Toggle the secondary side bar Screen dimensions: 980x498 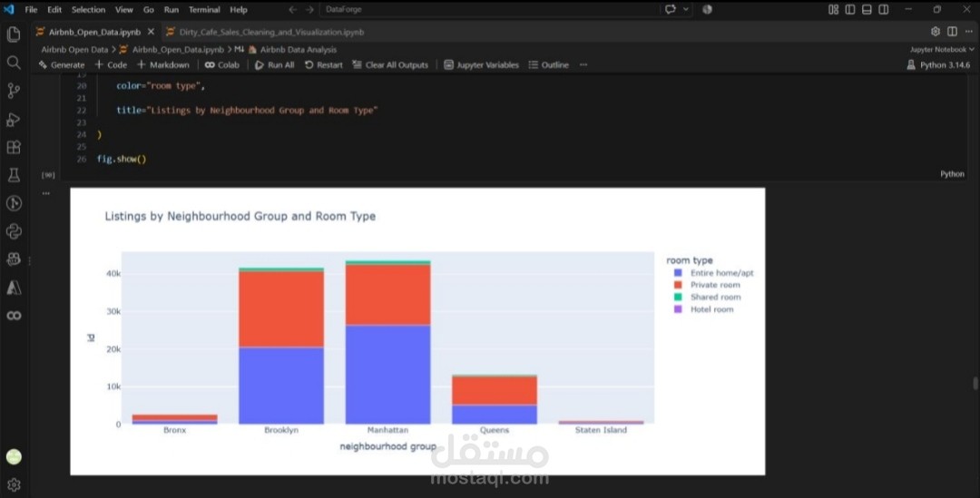pos(884,9)
